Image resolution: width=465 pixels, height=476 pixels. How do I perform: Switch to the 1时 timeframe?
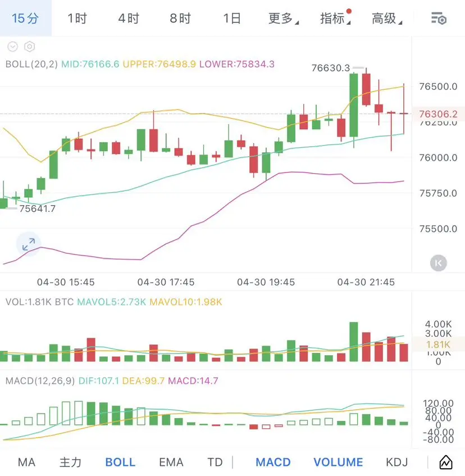click(77, 18)
